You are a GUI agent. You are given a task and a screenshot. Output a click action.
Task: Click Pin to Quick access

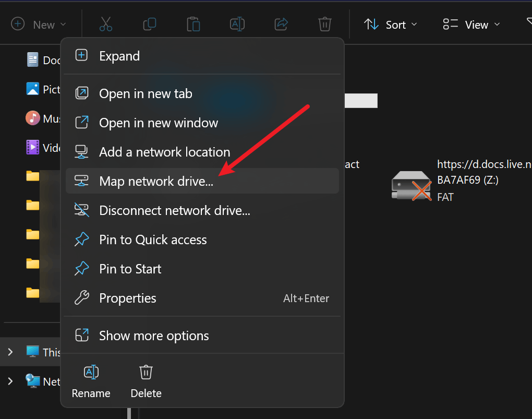click(x=202, y=240)
